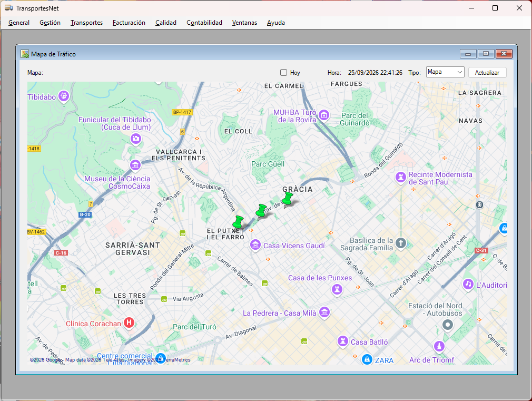Click the Tibidabo attraction marker icon

tap(63, 96)
